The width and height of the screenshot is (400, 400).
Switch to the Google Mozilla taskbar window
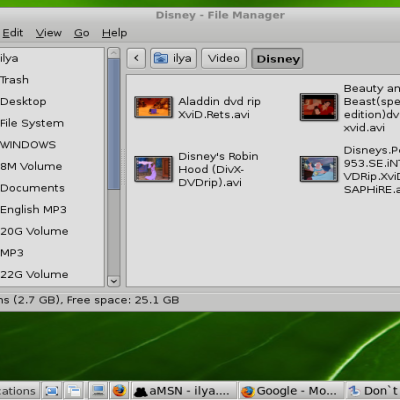pyautogui.click(x=290, y=391)
